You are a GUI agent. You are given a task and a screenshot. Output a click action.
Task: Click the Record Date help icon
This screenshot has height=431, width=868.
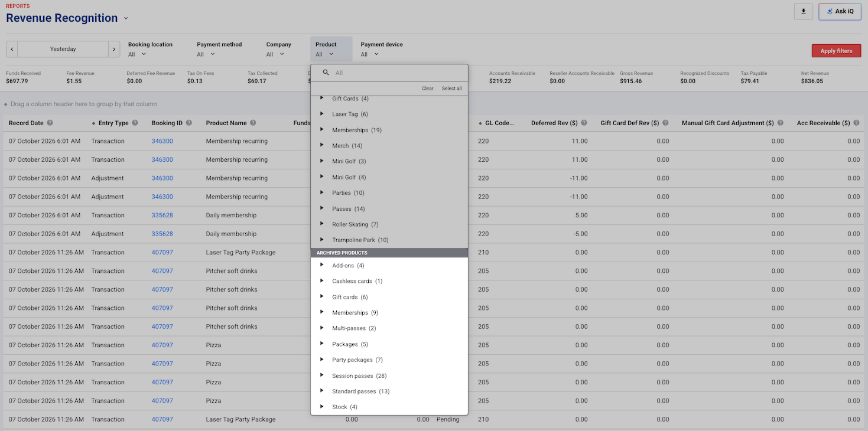pyautogui.click(x=50, y=123)
